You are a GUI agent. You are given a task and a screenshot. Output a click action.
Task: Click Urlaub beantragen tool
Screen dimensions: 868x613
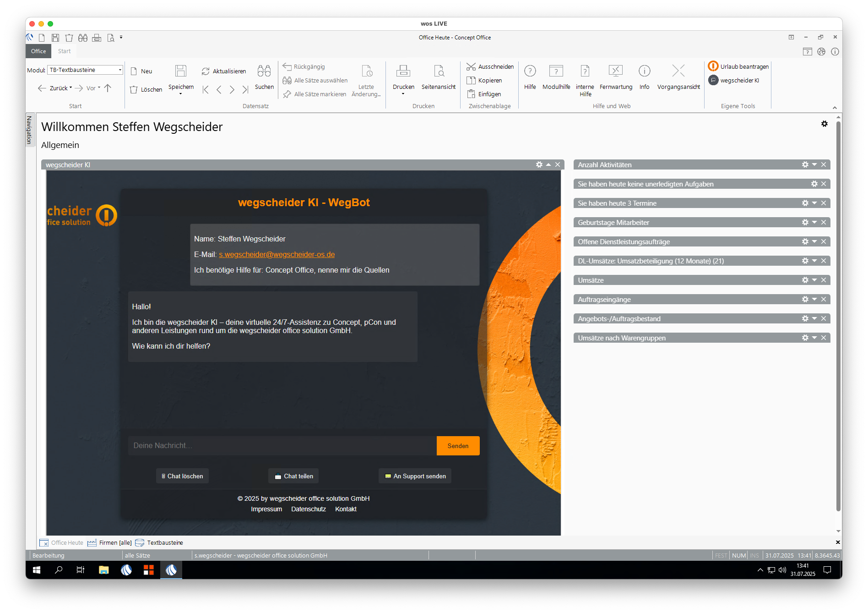(x=738, y=66)
